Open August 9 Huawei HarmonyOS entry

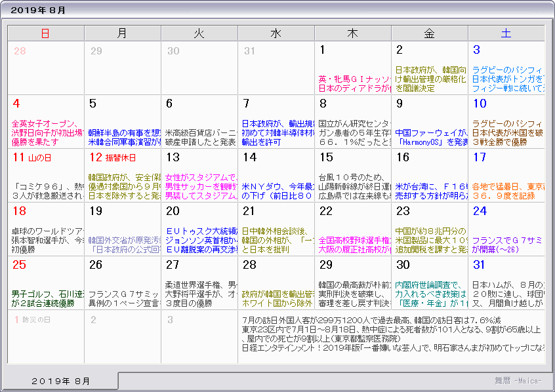[x=429, y=137]
